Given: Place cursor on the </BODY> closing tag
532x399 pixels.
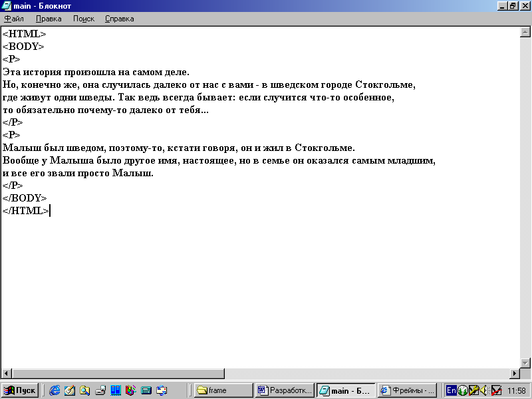Looking at the screenshot, I should [25, 198].
